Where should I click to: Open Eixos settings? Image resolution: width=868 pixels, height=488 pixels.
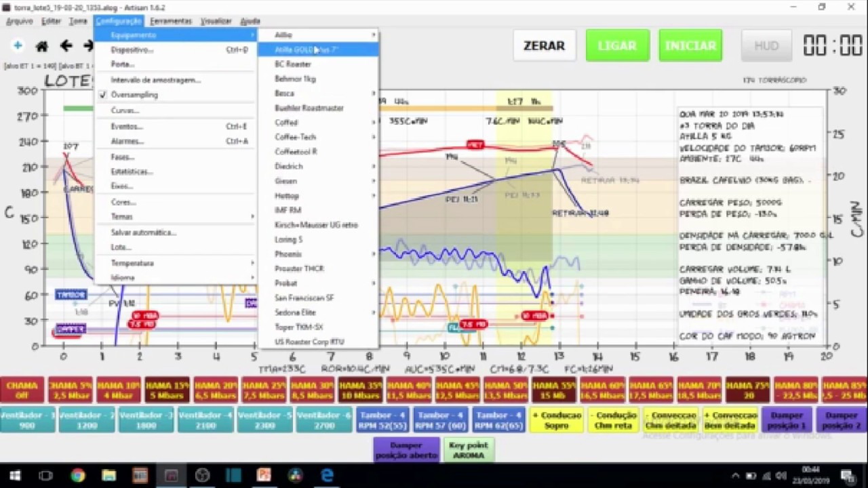pyautogui.click(x=176, y=186)
